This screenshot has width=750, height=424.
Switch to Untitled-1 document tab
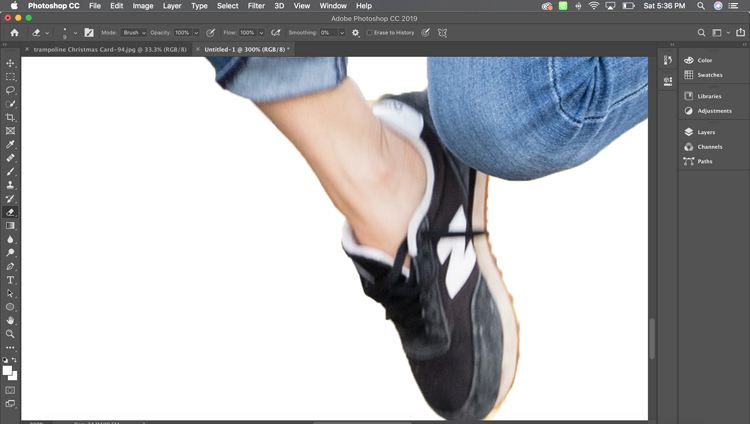point(247,49)
